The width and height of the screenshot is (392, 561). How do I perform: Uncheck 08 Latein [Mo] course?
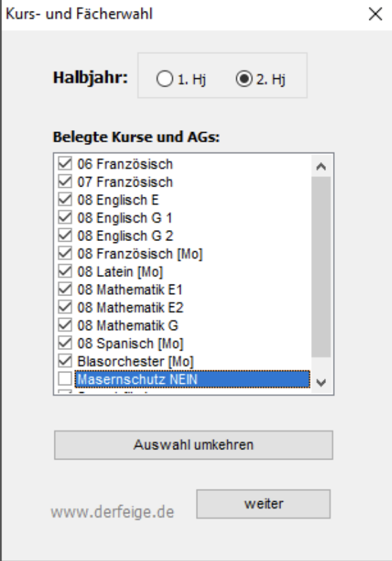(x=65, y=271)
